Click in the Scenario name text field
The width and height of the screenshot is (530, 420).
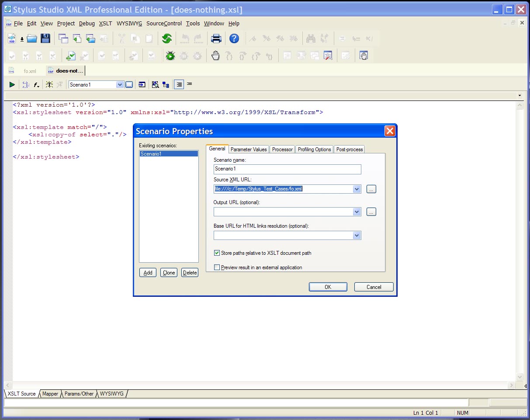287,169
